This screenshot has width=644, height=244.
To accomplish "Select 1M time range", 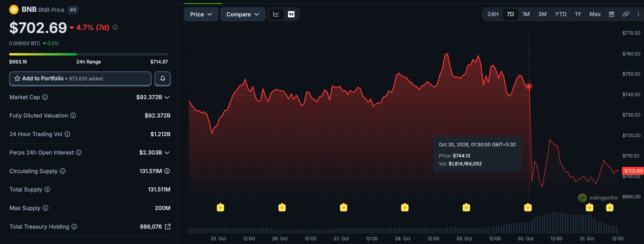I will [x=526, y=14].
